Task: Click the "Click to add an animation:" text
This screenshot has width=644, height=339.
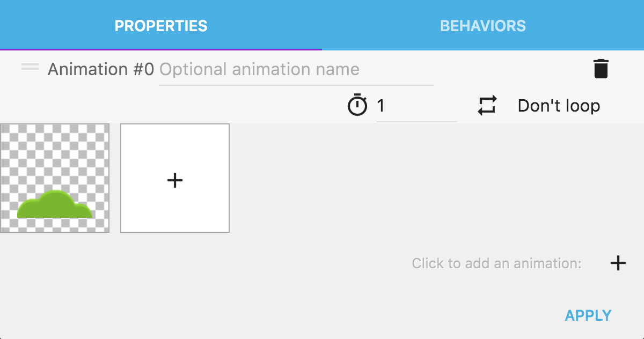Action: point(496,263)
